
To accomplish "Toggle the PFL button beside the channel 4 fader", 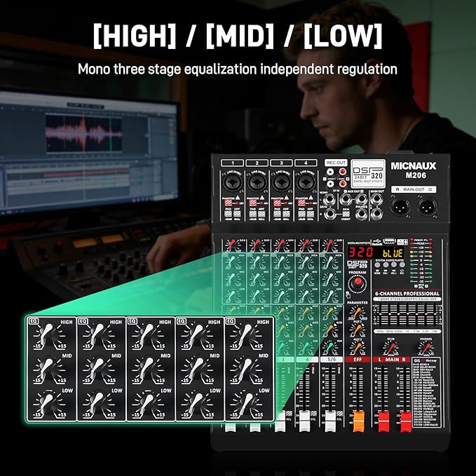I will point(313,414).
